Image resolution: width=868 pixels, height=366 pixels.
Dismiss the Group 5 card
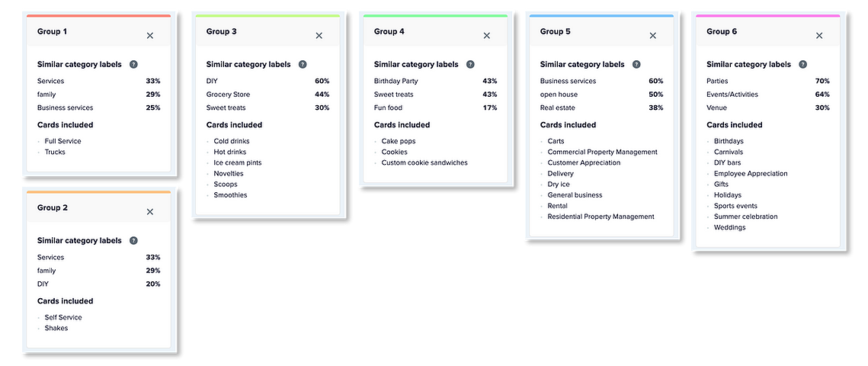[652, 35]
